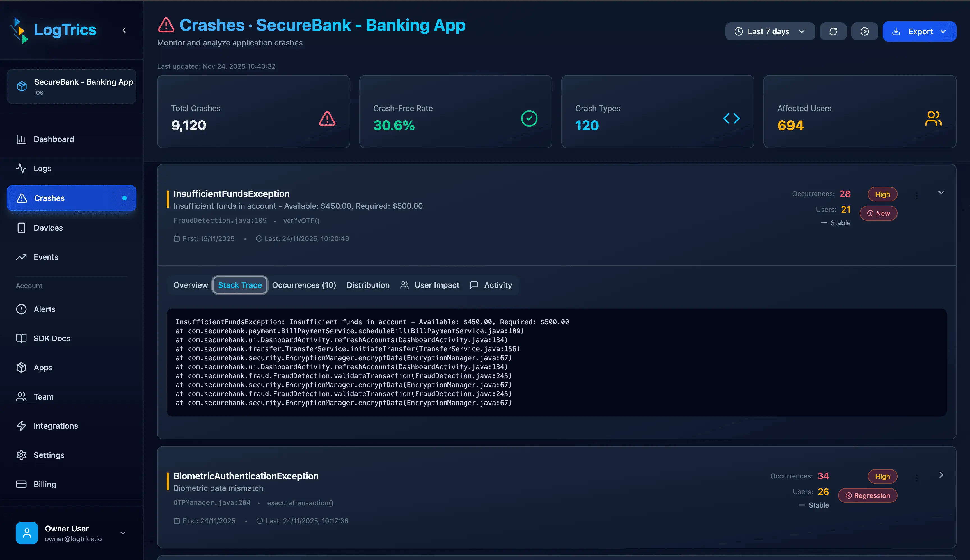Open the Dashboard panel
This screenshot has width=970, height=560.
[x=54, y=139]
